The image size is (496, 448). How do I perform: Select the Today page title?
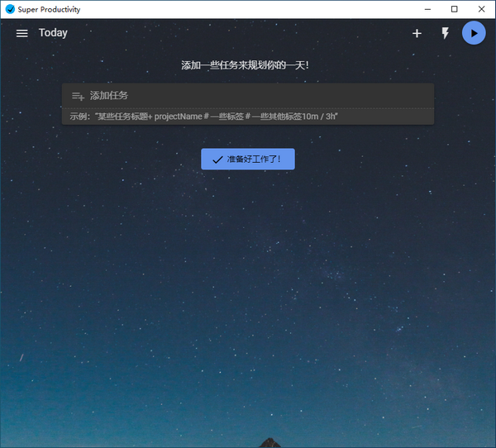click(53, 33)
